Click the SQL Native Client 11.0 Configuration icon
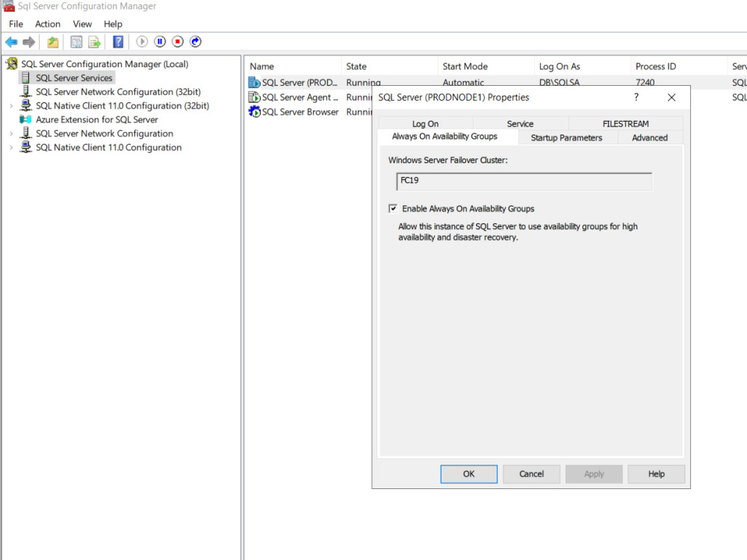 pos(25,147)
